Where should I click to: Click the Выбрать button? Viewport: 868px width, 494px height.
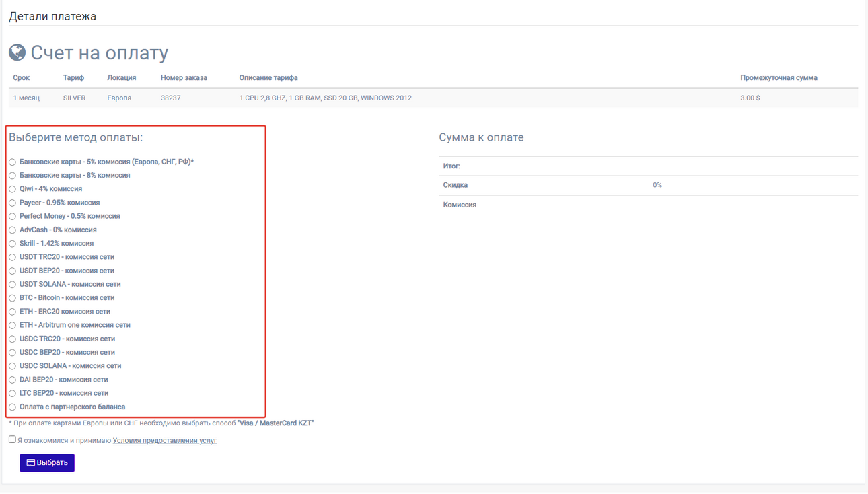pyautogui.click(x=47, y=463)
